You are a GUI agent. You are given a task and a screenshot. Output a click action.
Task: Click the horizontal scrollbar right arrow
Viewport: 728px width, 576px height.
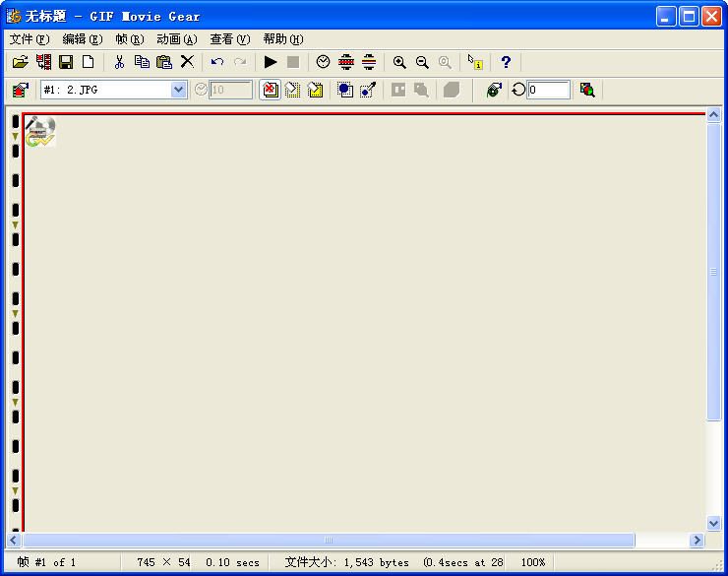(x=697, y=541)
